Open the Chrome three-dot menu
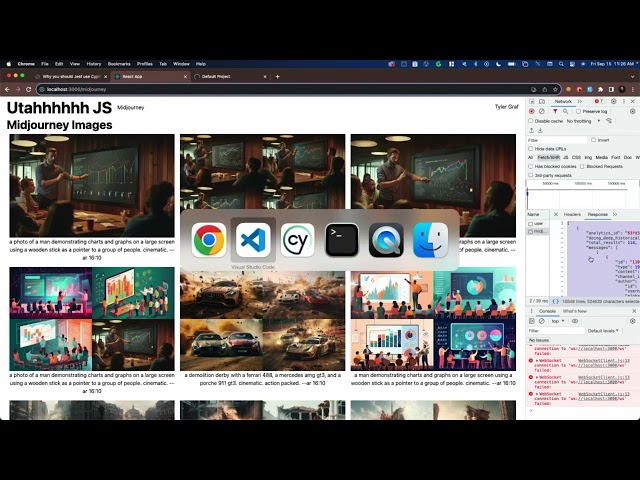The height and width of the screenshot is (480, 640). pyautogui.click(x=633, y=89)
